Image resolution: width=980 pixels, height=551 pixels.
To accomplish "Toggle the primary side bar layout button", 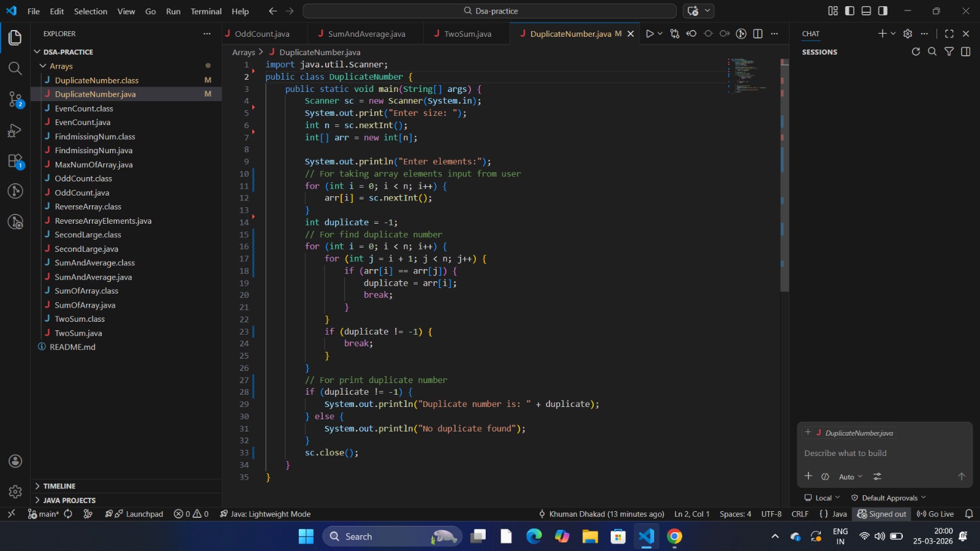I will coord(850,11).
